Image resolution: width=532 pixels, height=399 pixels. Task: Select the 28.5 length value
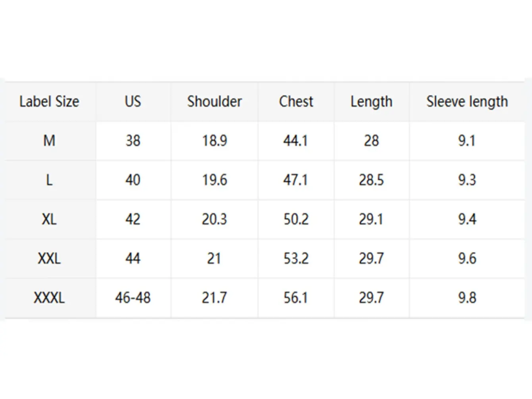pos(371,180)
